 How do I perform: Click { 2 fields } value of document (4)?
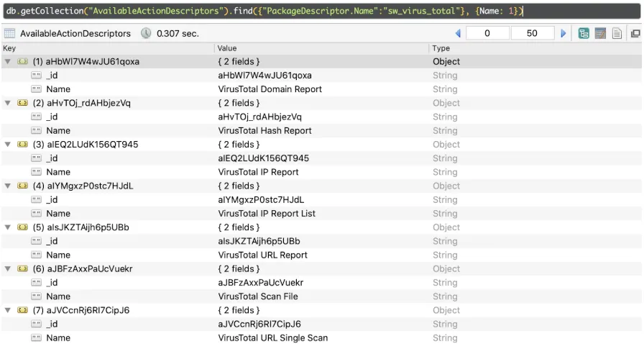point(239,186)
